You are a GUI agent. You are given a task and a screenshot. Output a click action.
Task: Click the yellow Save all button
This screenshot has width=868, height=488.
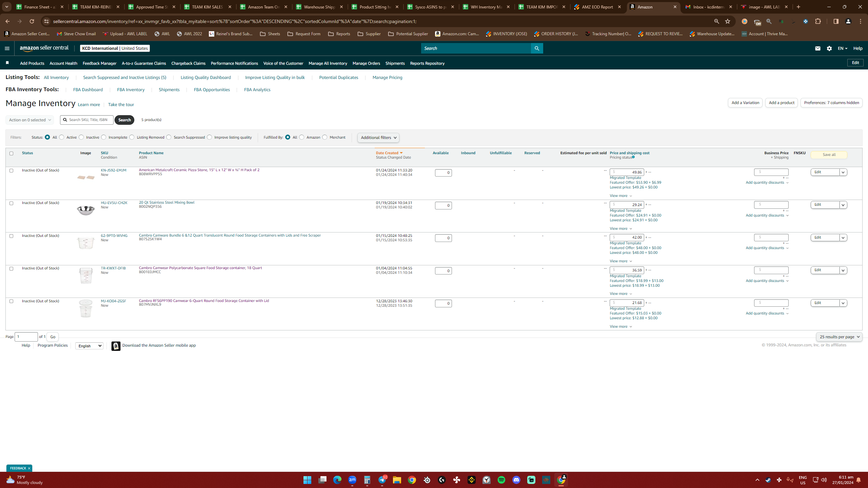tap(829, 155)
